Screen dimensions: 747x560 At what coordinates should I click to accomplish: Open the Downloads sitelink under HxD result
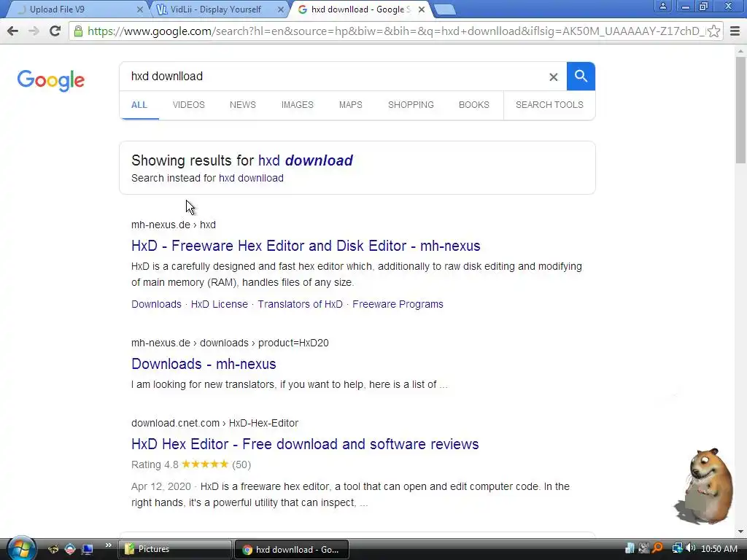(x=156, y=304)
